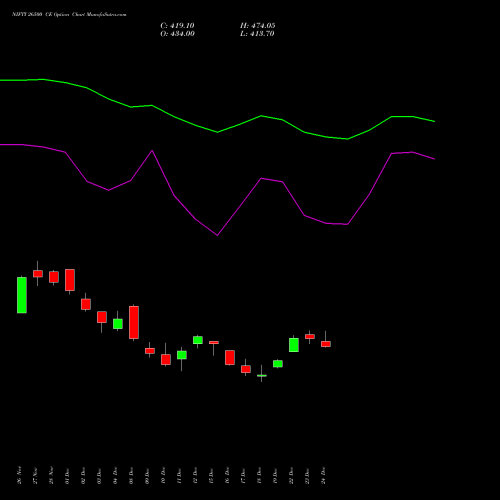Screen dimensions: 500x500
Task: Click the 02 Dec date label
Action: coord(83,475)
